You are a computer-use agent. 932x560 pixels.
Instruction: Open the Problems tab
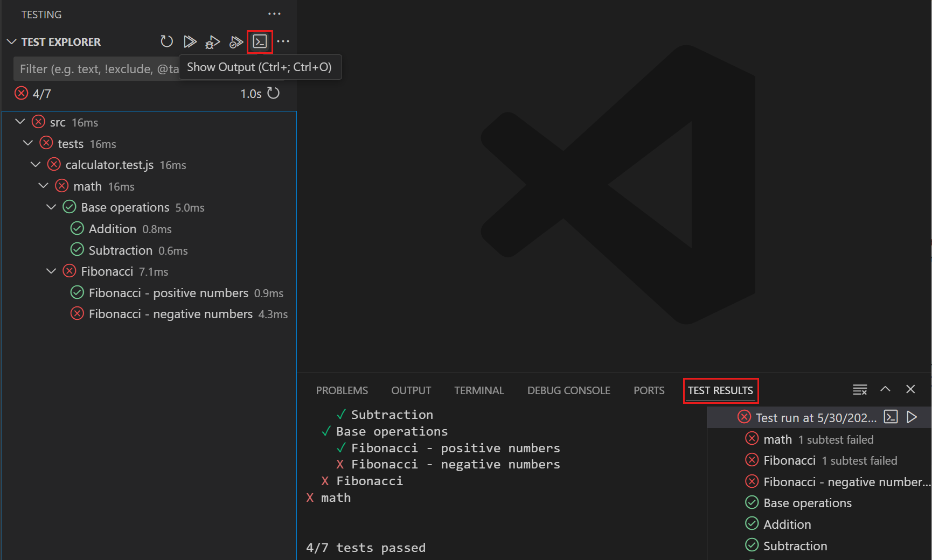coord(342,390)
